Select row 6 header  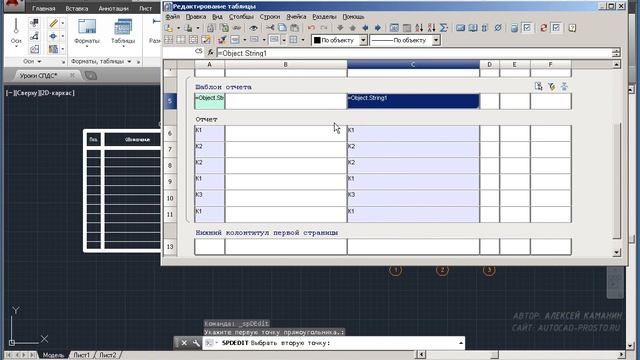170,133
